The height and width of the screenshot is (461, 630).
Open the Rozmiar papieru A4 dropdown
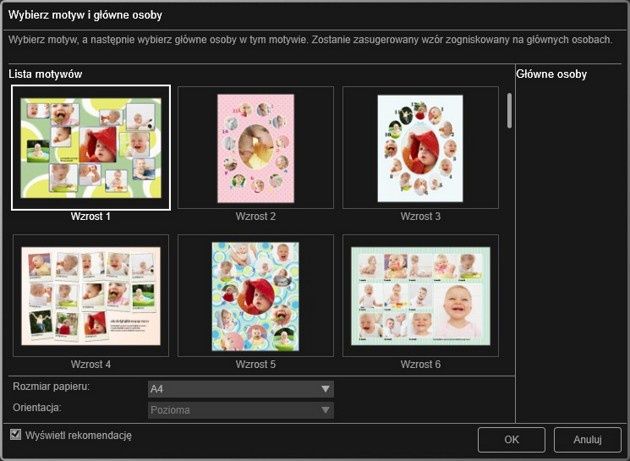click(x=241, y=389)
